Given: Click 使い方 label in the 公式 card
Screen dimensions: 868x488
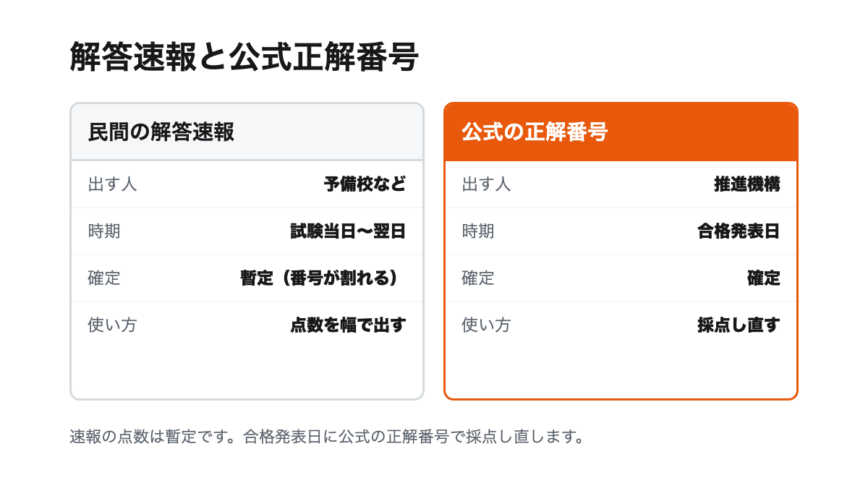Looking at the screenshot, I should [486, 325].
